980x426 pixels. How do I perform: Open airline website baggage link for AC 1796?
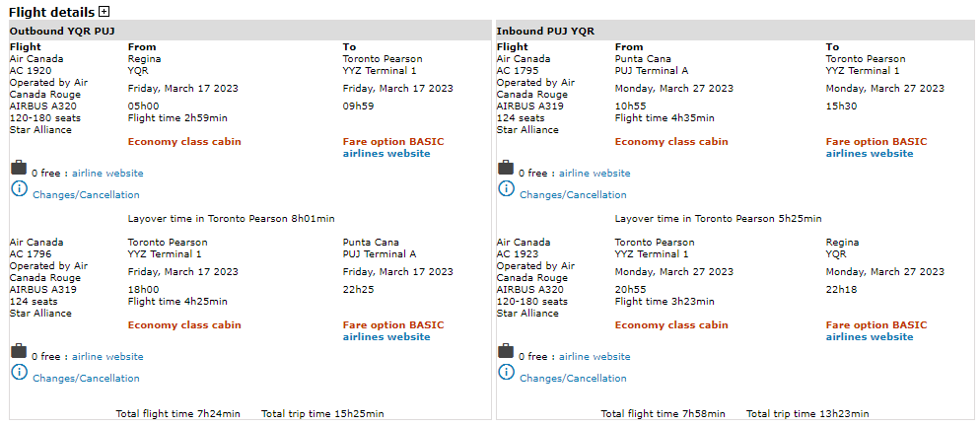[107, 357]
